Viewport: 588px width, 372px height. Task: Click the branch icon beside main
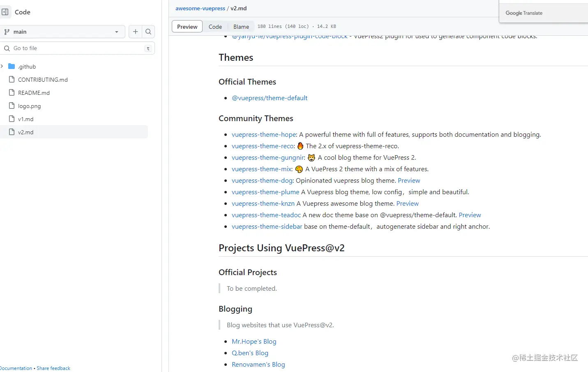point(7,32)
